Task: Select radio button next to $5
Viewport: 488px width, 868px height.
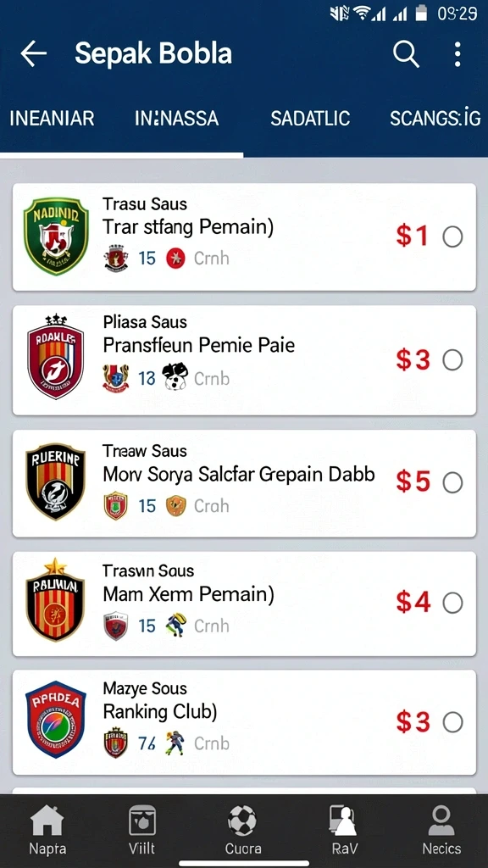Action: (452, 482)
